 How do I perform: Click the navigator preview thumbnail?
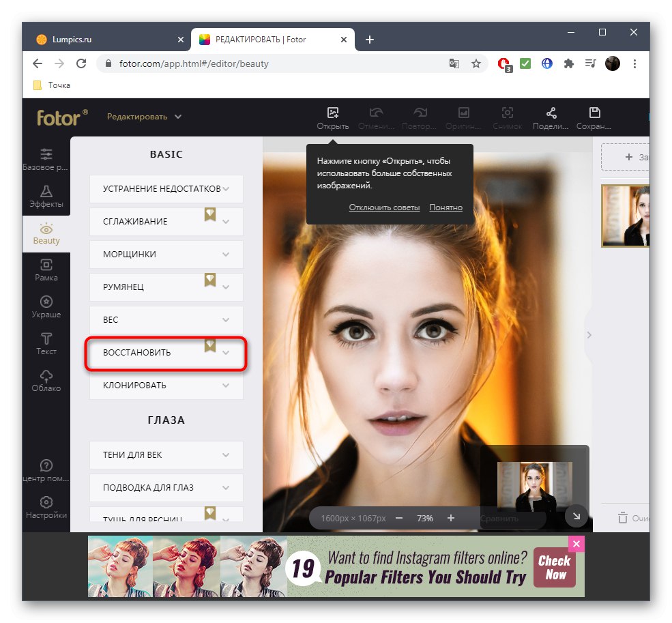[x=534, y=487]
